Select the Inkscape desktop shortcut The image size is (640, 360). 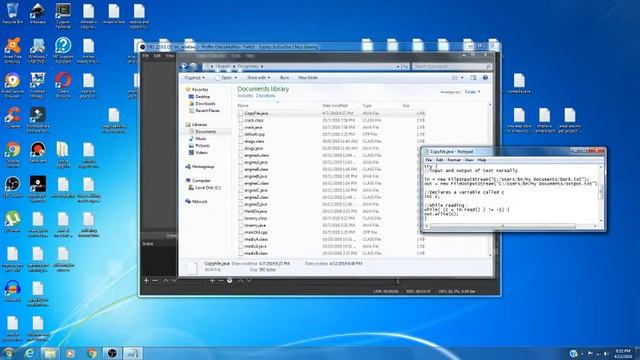coord(38,13)
